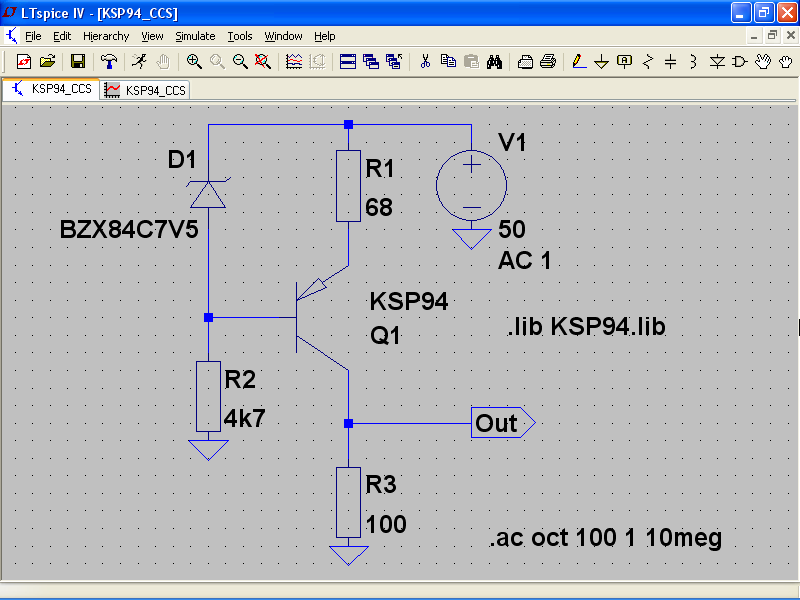
Task: Open the Hierarchy menu
Action: coord(106,36)
